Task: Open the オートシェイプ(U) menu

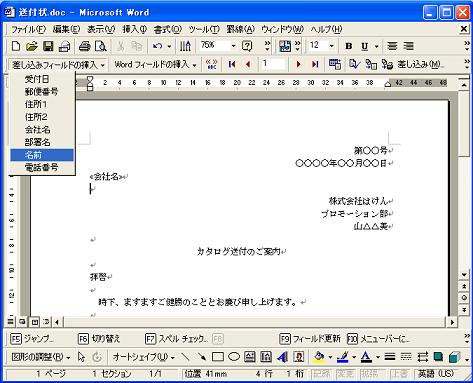Action: (x=144, y=357)
